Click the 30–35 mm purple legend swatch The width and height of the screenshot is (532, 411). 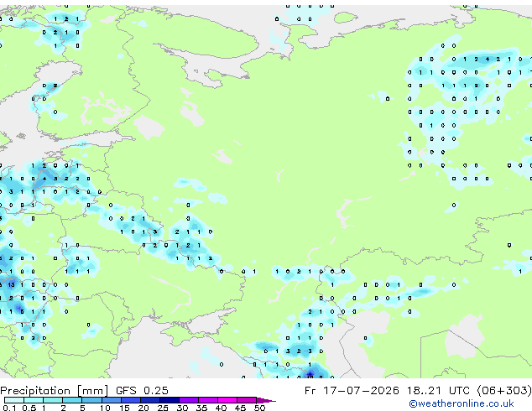point(189,400)
